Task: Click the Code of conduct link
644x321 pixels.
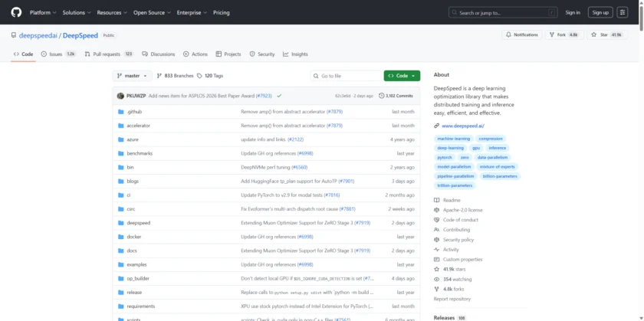Action: [x=461, y=220]
